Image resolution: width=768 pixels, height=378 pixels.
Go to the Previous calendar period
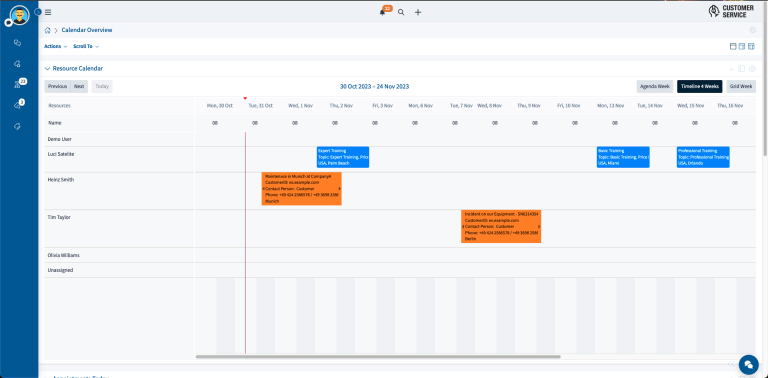[58, 87]
